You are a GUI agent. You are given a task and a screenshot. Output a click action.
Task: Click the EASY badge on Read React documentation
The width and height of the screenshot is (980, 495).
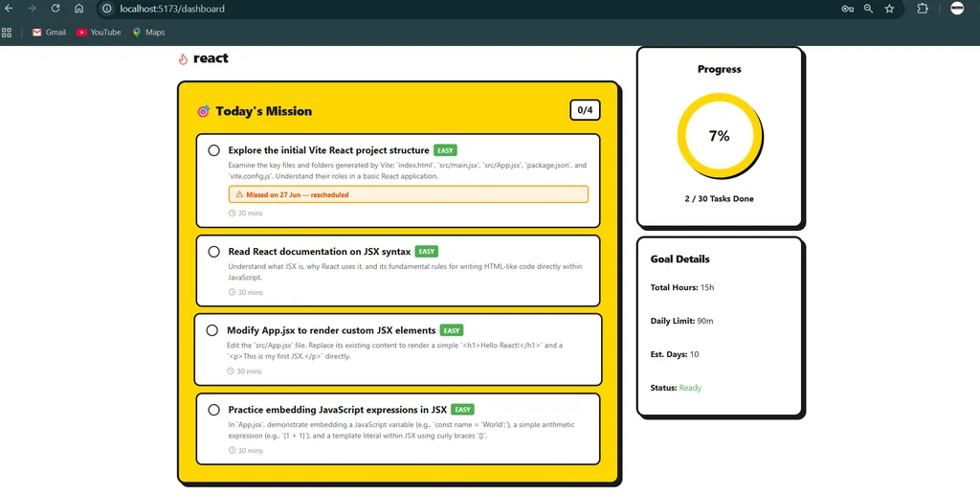(x=426, y=251)
